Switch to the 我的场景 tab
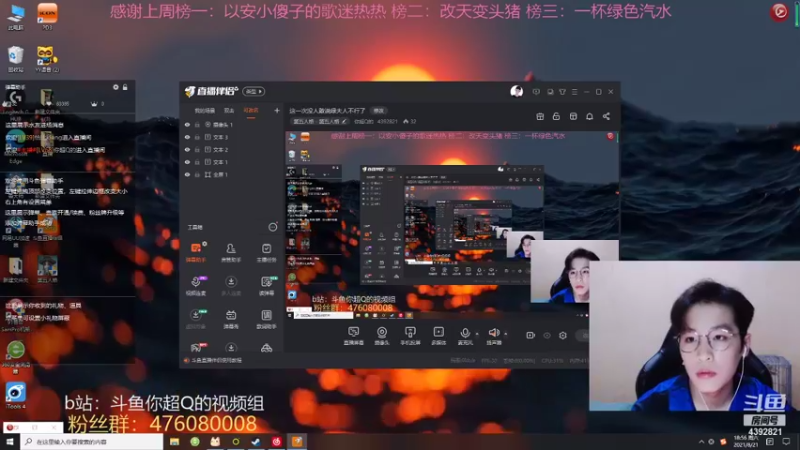This screenshot has width=800, height=450. [x=204, y=111]
